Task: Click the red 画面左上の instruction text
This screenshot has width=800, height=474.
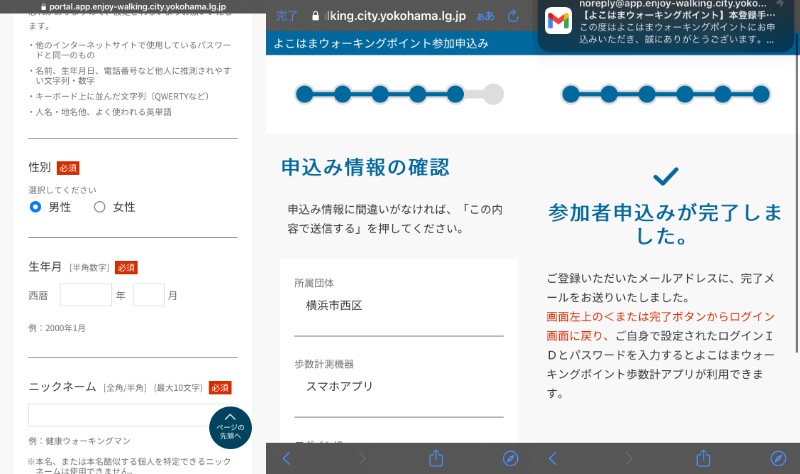Action: (x=661, y=326)
